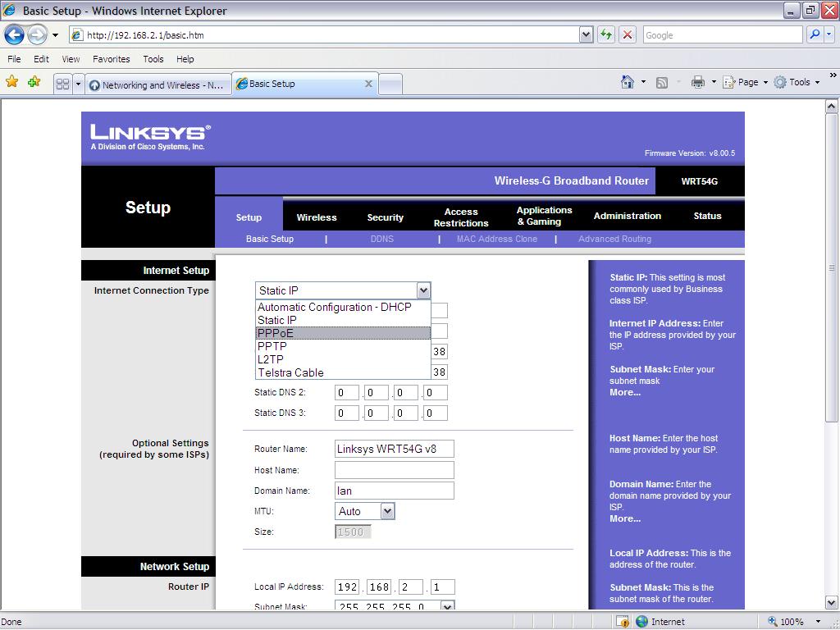This screenshot has width=840, height=630.
Task: Expand the command bar overflow chevron
Action: point(833,75)
